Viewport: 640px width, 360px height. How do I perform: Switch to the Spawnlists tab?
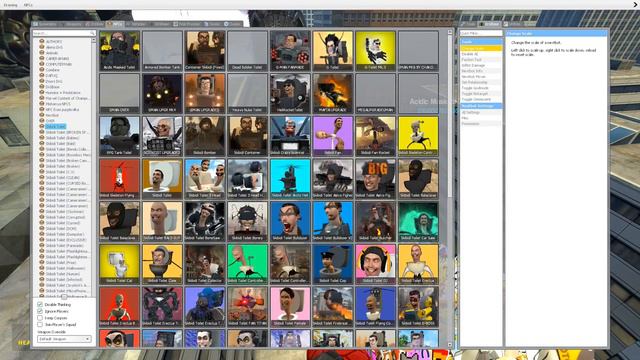[x=46, y=24]
